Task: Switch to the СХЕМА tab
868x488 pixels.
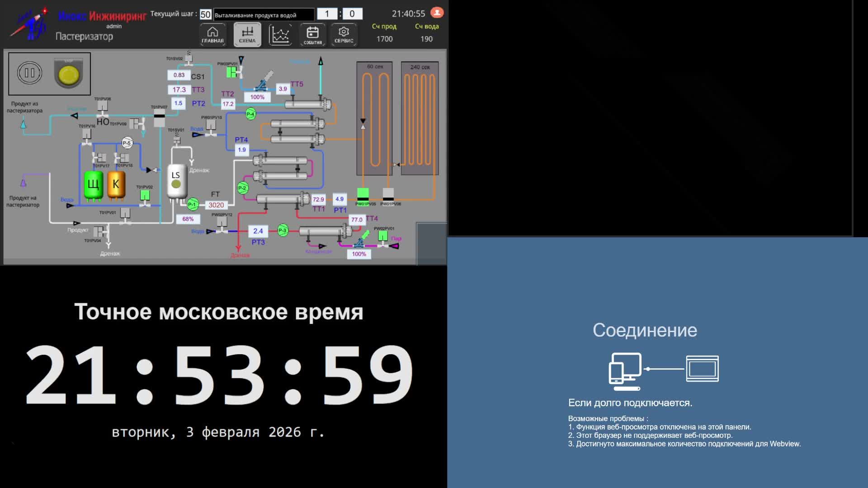Action: (x=247, y=35)
